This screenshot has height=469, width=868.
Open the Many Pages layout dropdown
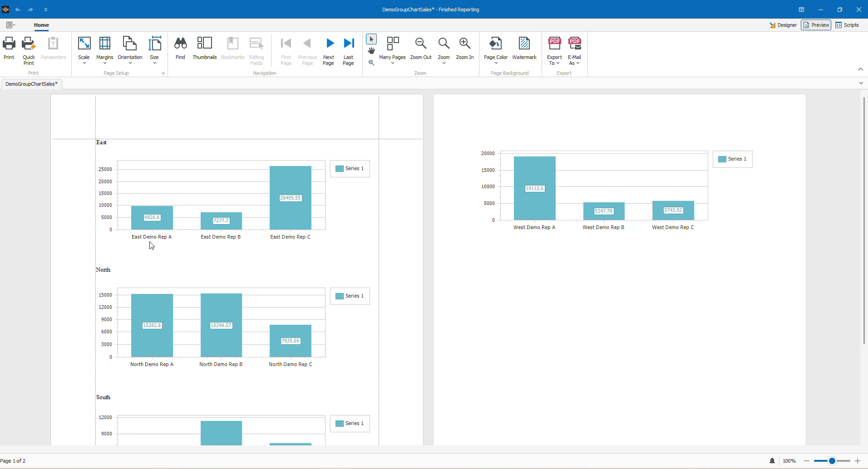(392, 51)
